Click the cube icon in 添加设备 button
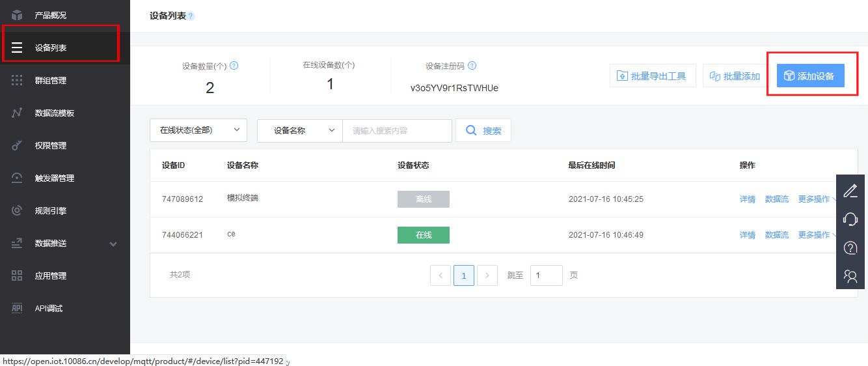Image resolution: width=868 pixels, height=366 pixels. [x=789, y=76]
